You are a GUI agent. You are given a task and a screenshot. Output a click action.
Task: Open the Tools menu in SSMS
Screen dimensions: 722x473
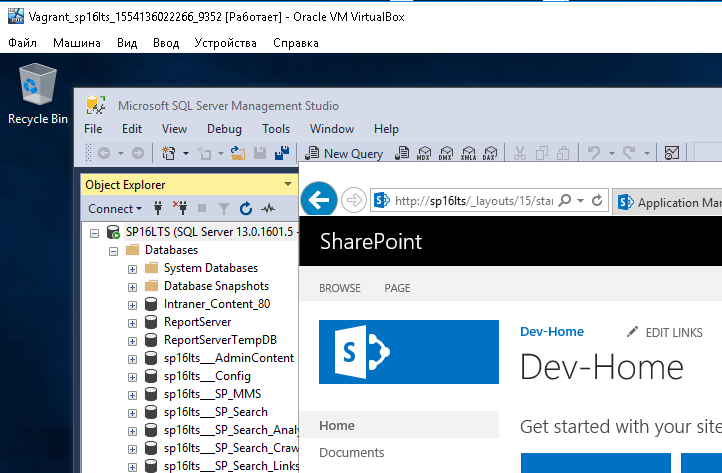pos(276,129)
